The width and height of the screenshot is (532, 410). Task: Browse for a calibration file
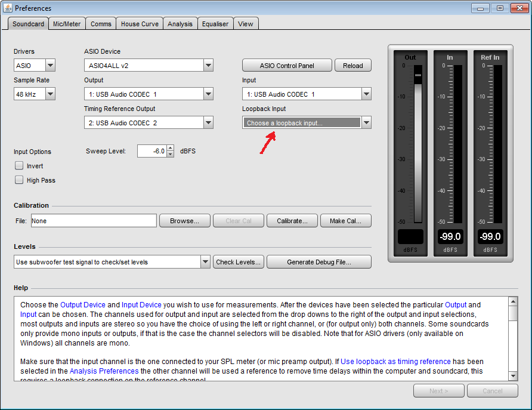184,221
